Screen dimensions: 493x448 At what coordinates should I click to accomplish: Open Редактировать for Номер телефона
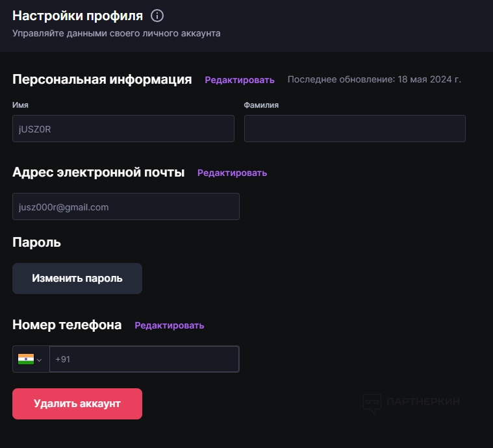coord(170,325)
